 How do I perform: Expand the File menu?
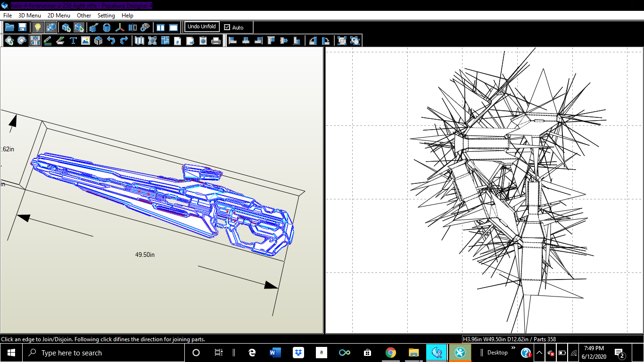(8, 16)
